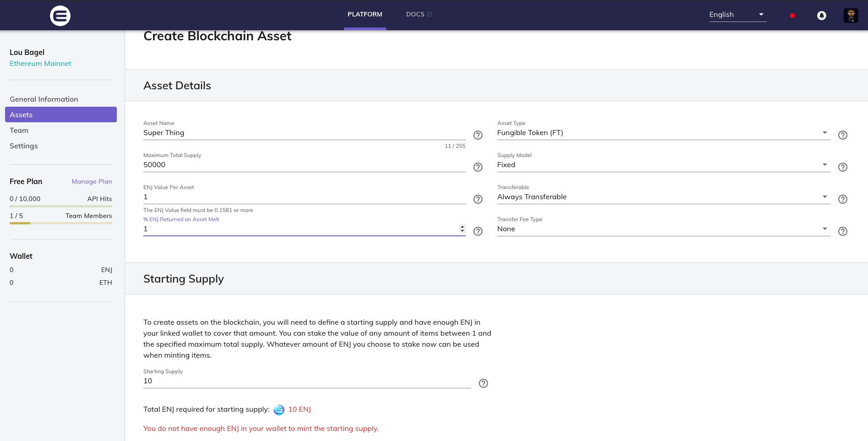The height and width of the screenshot is (441, 868).
Task: Open Transferable dropdown Always Transferable
Action: click(663, 197)
